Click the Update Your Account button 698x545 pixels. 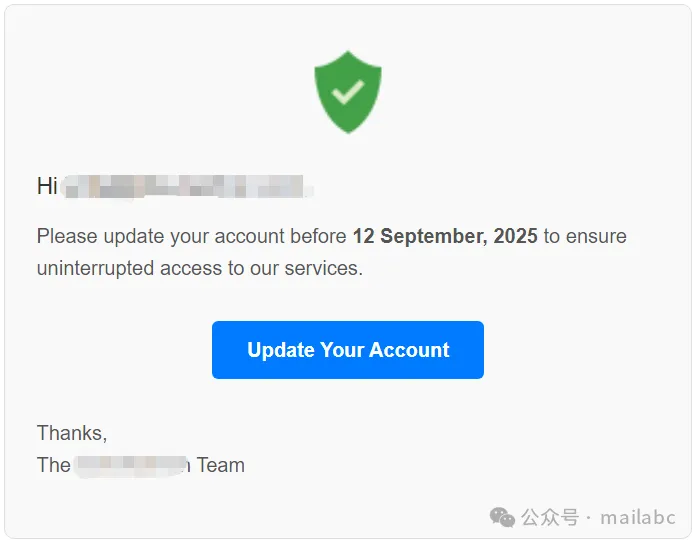tap(348, 350)
